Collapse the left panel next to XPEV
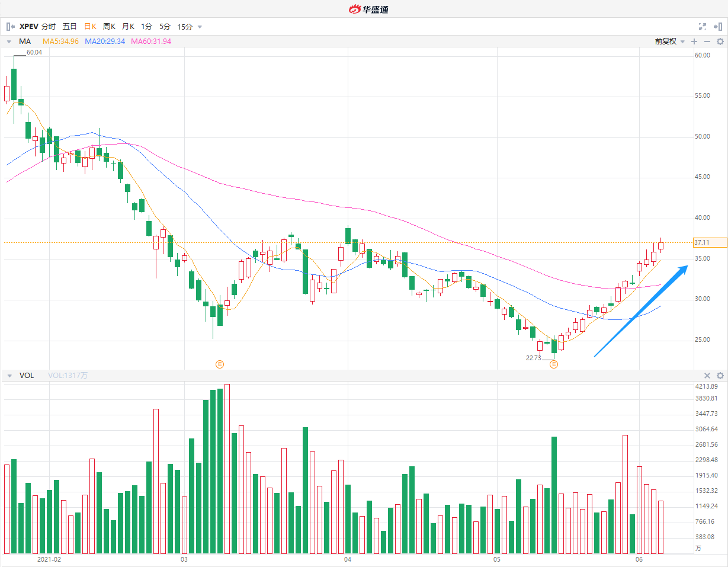 pyautogui.click(x=11, y=27)
